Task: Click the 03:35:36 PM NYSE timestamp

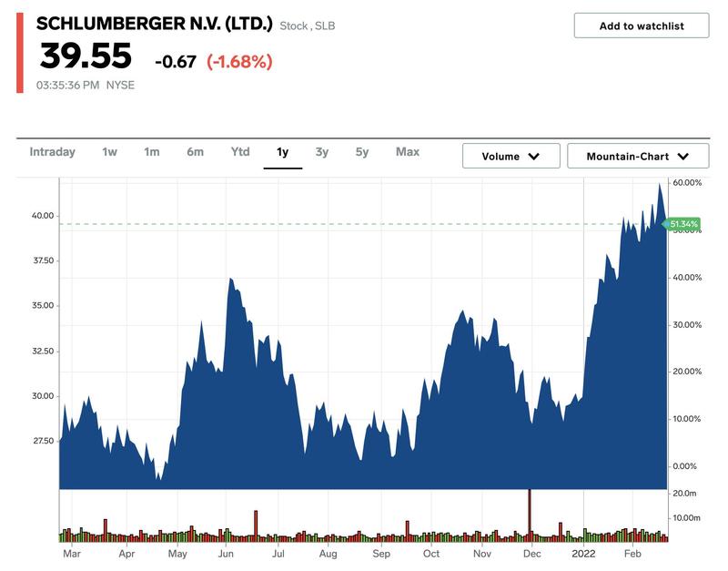Action: [x=86, y=85]
